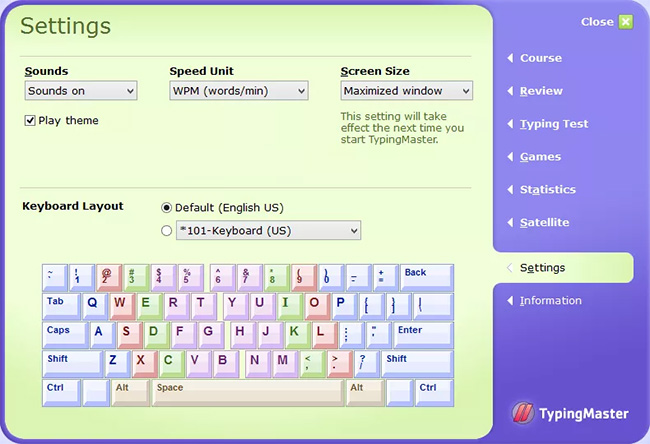Image resolution: width=650 pixels, height=444 pixels.
Task: Click the U key on keyboard diagram
Action: [264, 306]
